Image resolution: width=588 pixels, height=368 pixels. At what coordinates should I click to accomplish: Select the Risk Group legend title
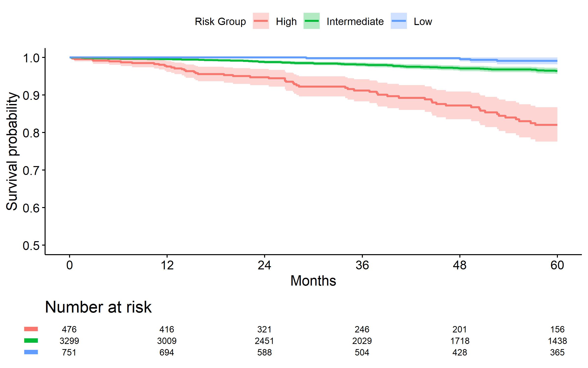(220, 22)
